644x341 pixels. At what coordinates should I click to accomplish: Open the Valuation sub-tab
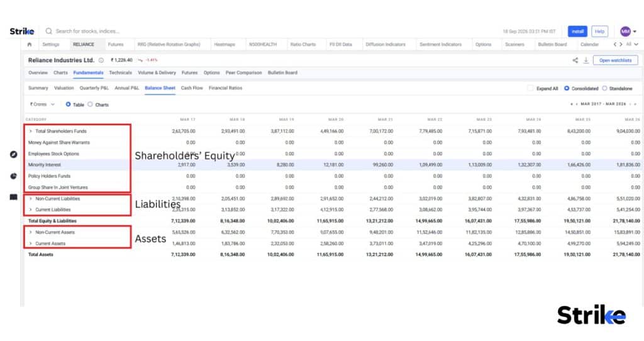[x=64, y=88]
